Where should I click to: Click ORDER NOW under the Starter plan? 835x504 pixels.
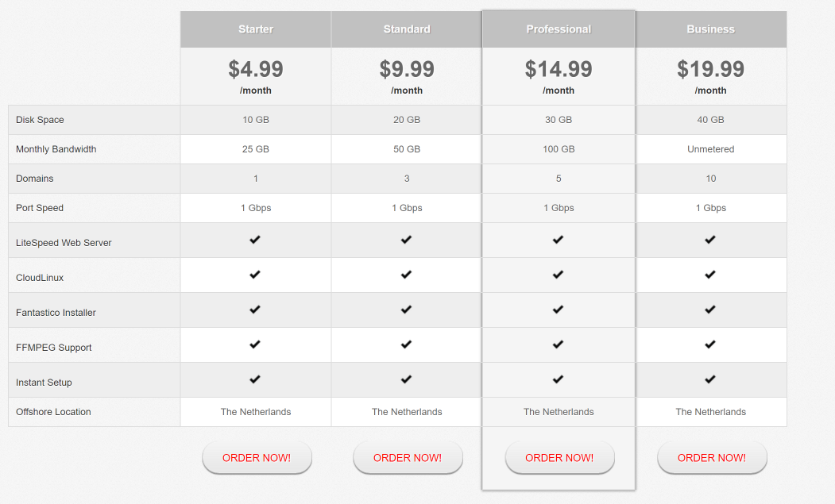coord(257,458)
